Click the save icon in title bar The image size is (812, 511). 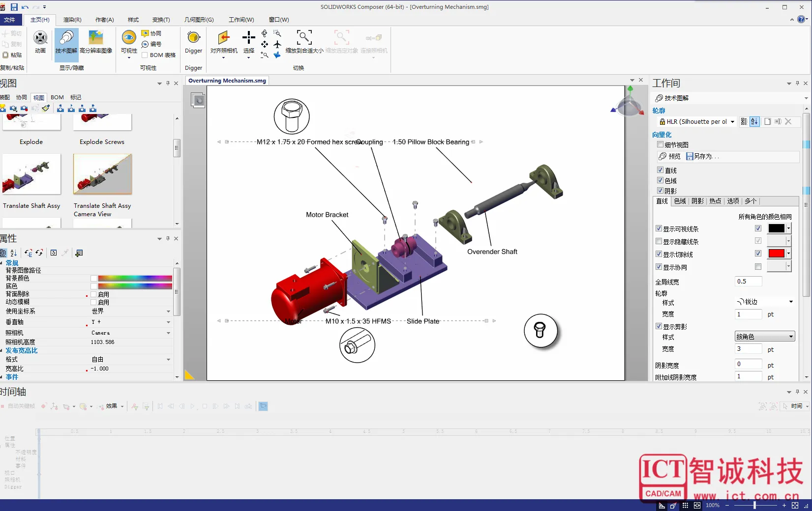(14, 7)
